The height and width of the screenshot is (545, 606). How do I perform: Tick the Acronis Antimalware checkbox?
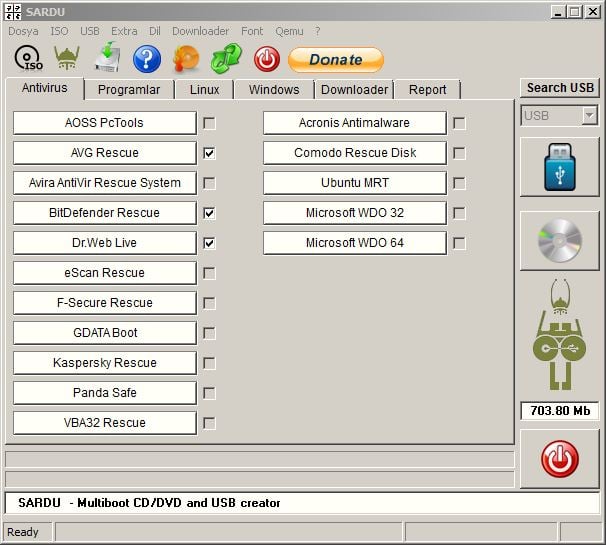pyautogui.click(x=459, y=123)
